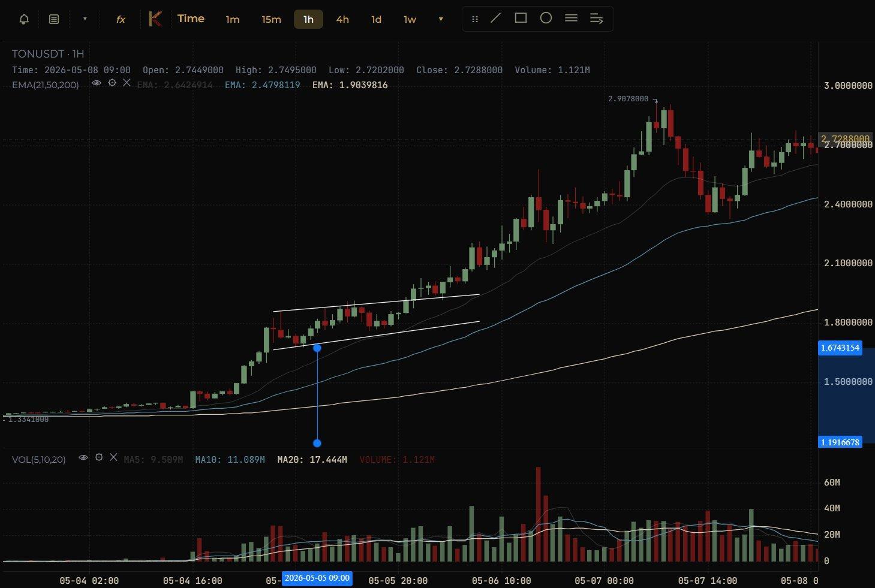This screenshot has width=875, height=588.
Task: Click the Close: 2.7288000 header value
Action: click(459, 70)
